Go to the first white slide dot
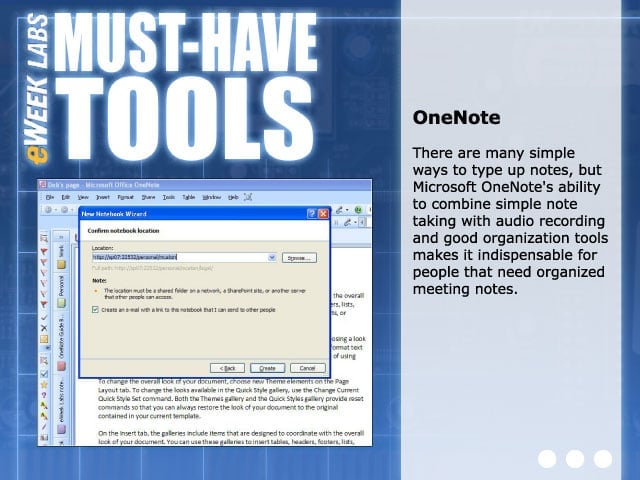 547,459
